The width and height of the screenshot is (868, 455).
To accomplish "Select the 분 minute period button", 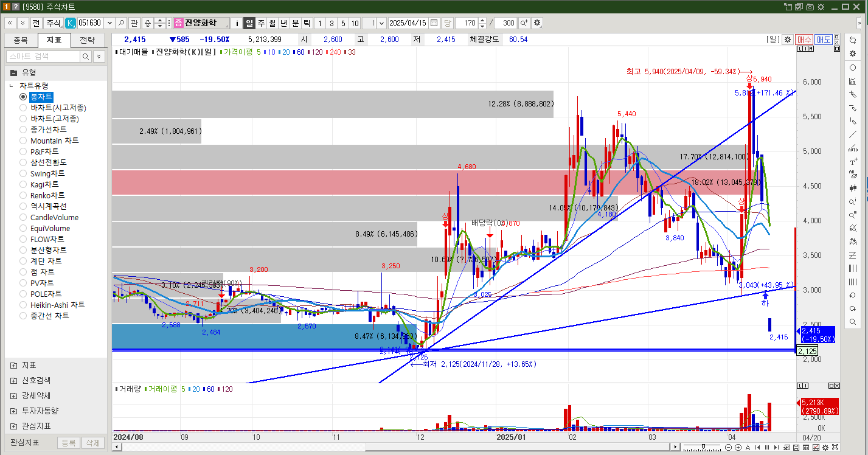I will [296, 23].
